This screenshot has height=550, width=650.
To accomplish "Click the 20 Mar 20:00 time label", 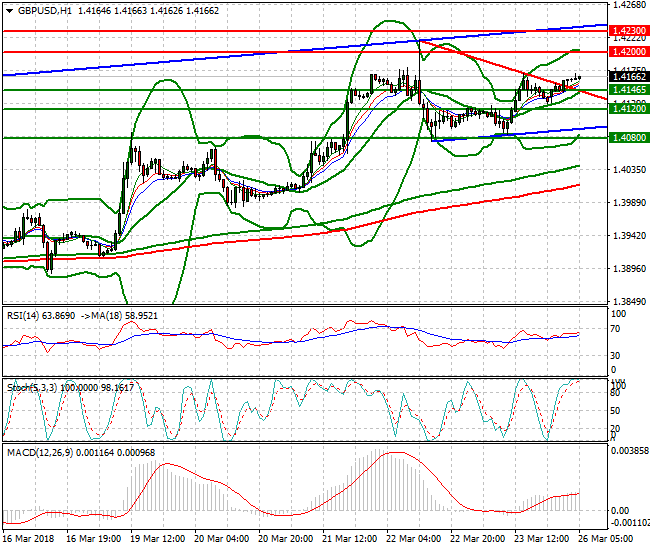I will pyautogui.click(x=286, y=539).
